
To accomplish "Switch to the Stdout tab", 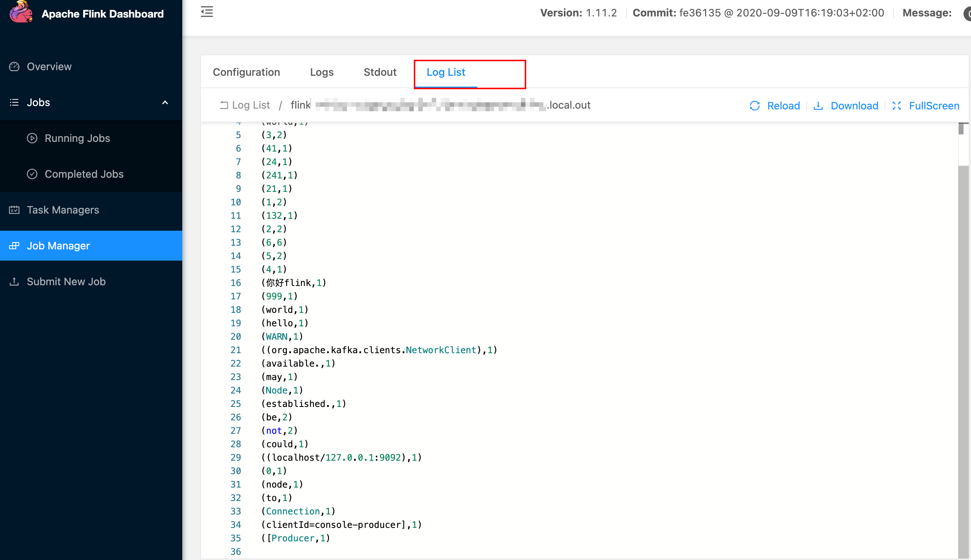I will tap(380, 72).
